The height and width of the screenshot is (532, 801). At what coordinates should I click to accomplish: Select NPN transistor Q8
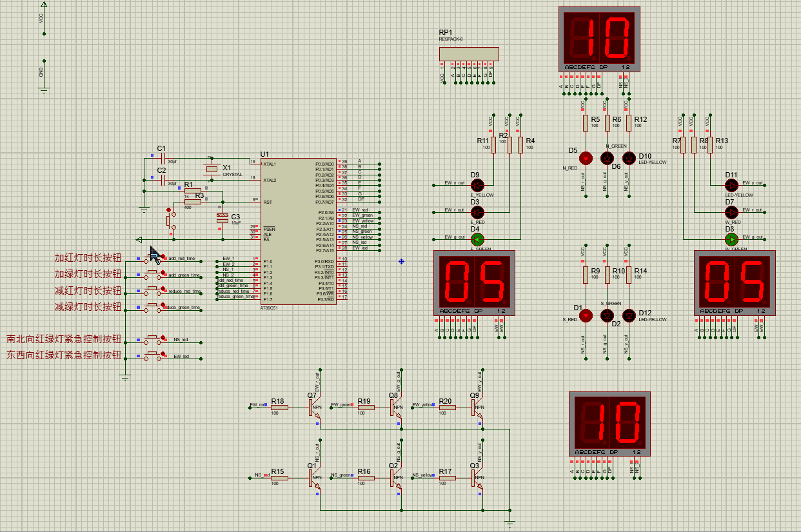(395, 408)
